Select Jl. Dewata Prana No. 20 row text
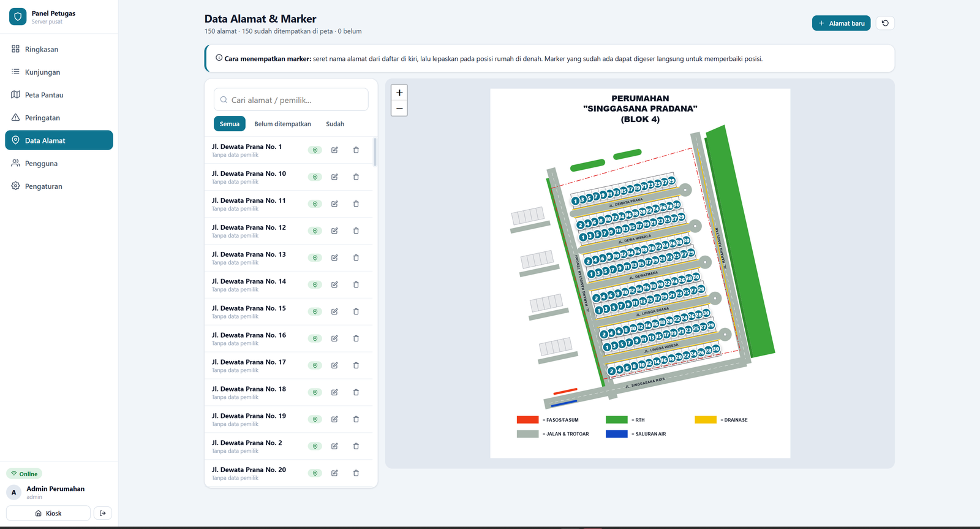Viewport: 980px width, 529px height. click(249, 470)
